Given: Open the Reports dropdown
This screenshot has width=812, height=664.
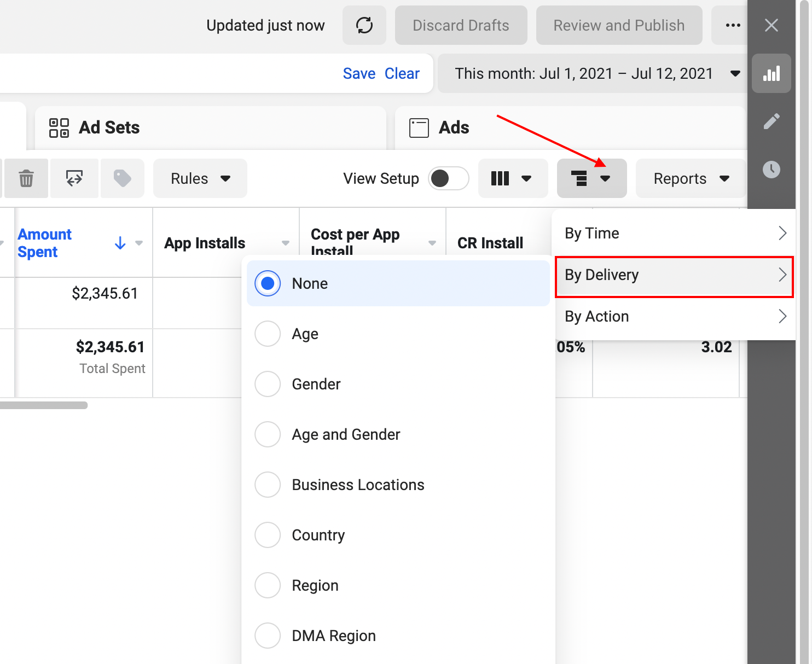Looking at the screenshot, I should click(x=691, y=178).
